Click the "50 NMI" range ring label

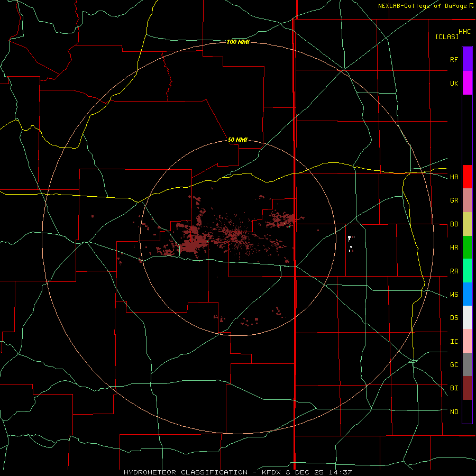coord(237,140)
